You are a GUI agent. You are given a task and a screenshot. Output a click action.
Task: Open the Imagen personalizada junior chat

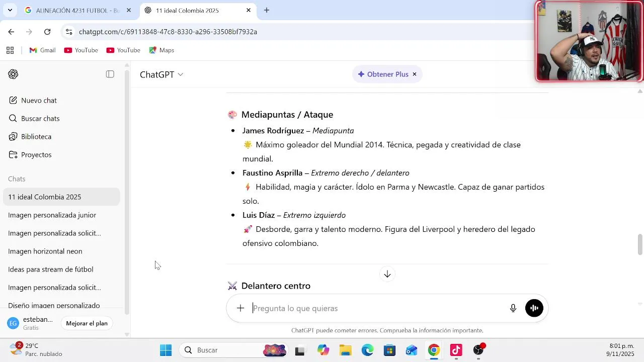[x=61, y=215]
